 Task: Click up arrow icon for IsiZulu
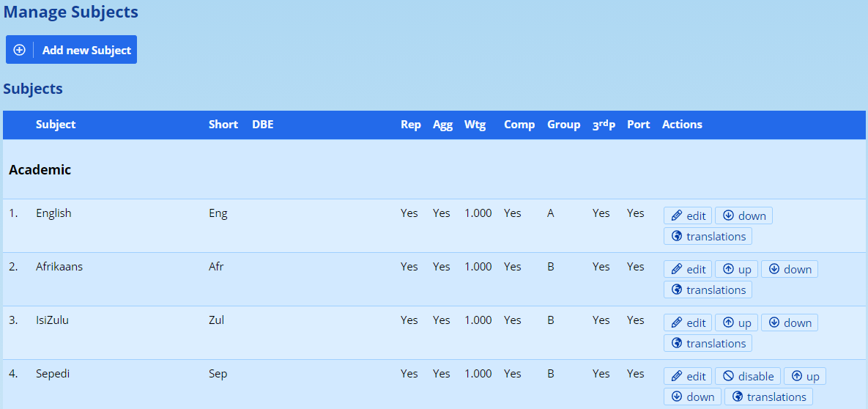(x=728, y=323)
